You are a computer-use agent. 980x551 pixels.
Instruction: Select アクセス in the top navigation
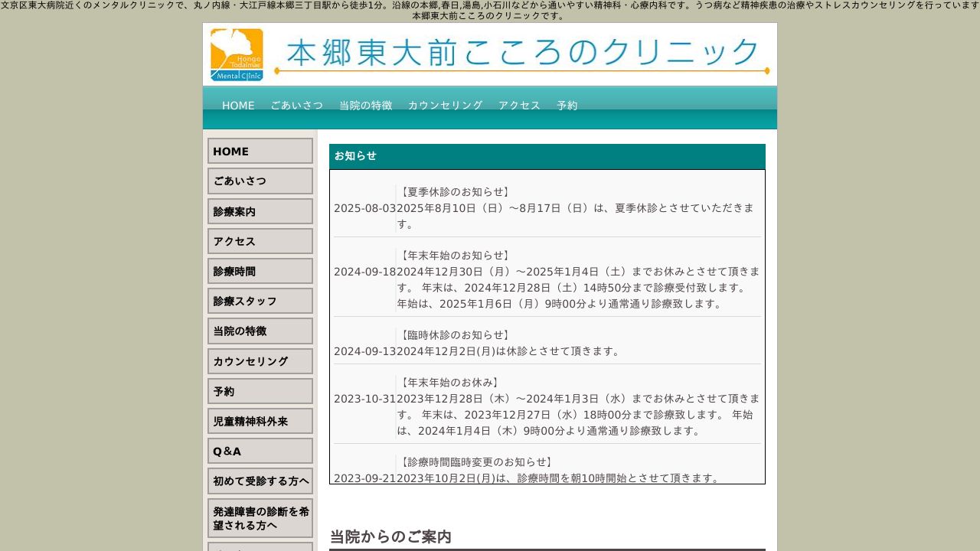(x=520, y=106)
